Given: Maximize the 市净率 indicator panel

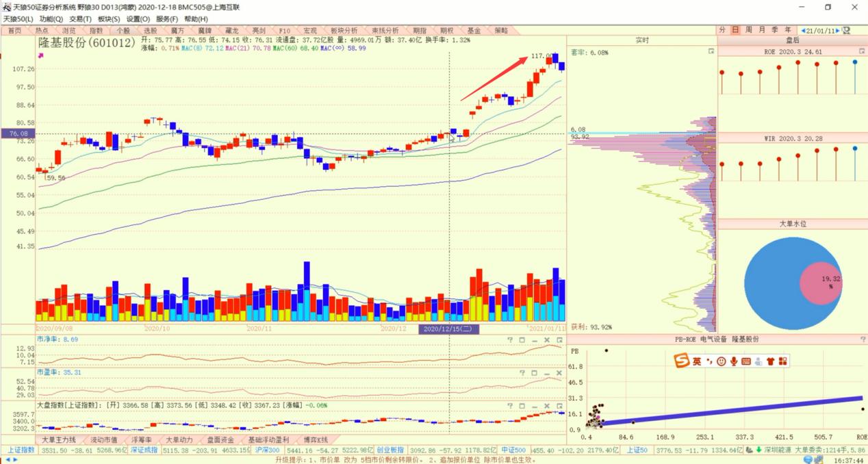Looking at the screenshot, I should (x=522, y=339).
